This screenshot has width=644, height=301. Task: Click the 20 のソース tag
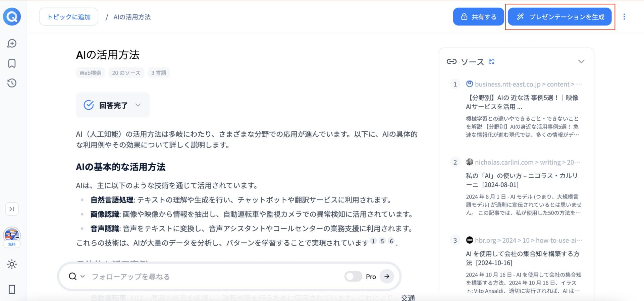tap(126, 73)
